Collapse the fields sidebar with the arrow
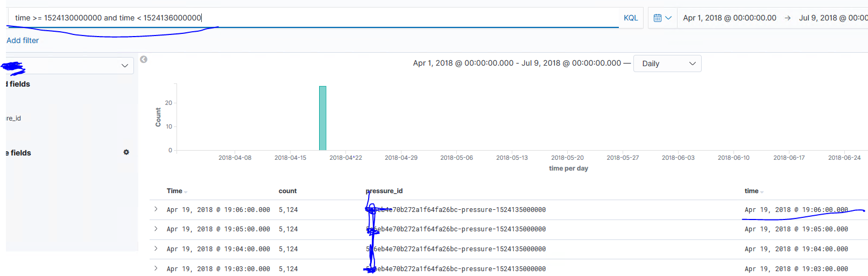 point(144,59)
